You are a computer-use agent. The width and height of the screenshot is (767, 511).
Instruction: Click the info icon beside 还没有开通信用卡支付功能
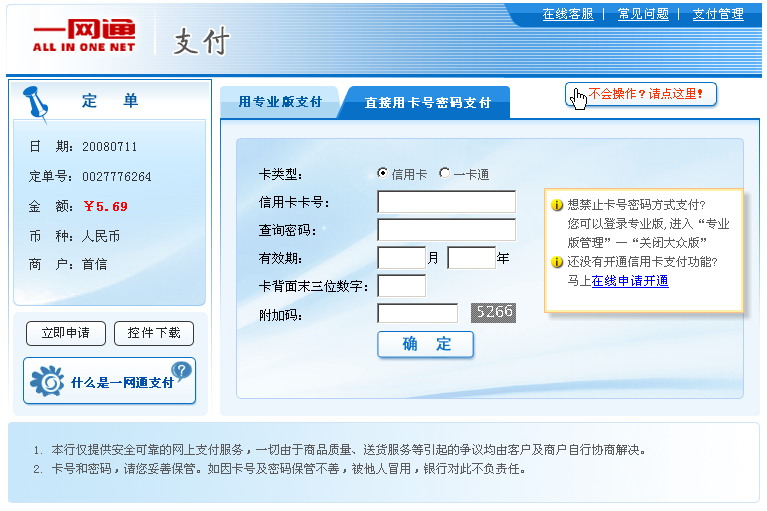557,262
